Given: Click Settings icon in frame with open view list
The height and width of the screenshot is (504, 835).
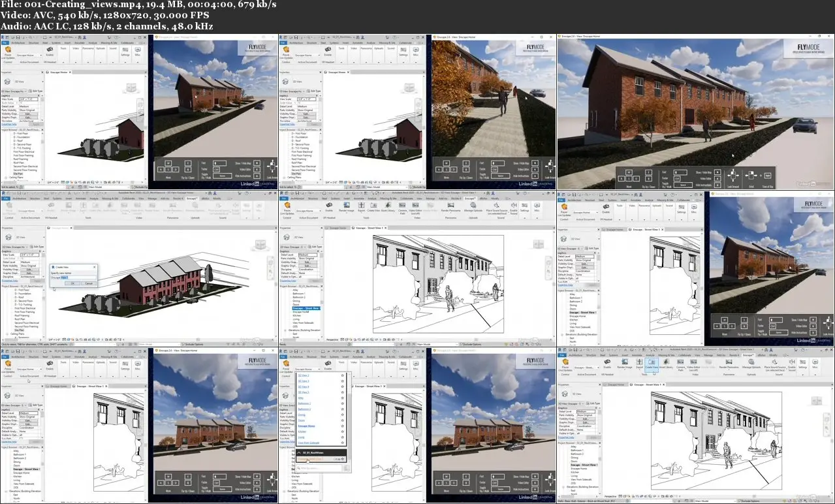Looking at the screenshot, I should pos(403,363).
